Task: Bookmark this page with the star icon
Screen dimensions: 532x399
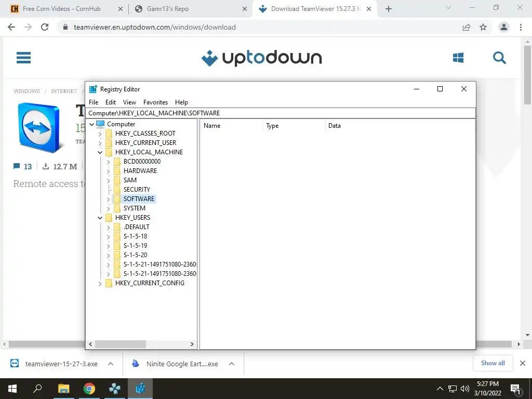Action: (x=483, y=27)
